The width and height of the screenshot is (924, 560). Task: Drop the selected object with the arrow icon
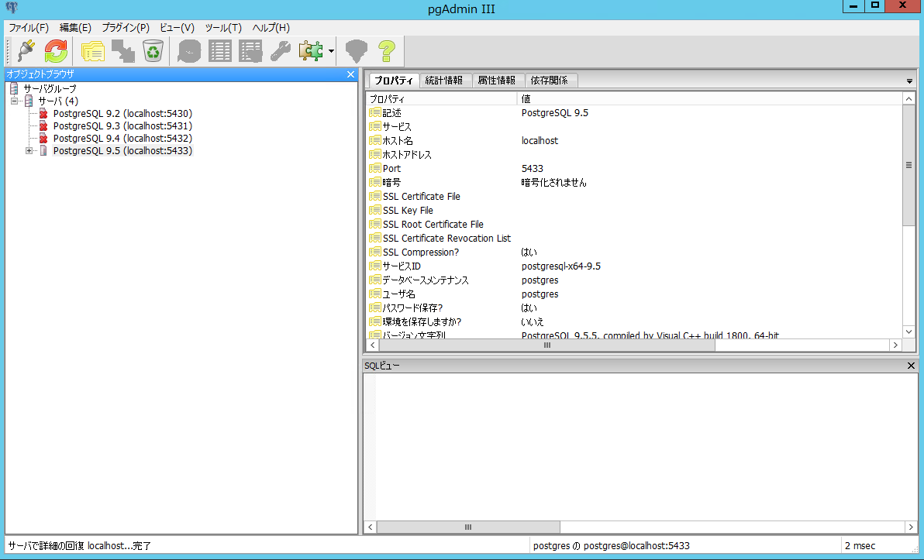122,50
